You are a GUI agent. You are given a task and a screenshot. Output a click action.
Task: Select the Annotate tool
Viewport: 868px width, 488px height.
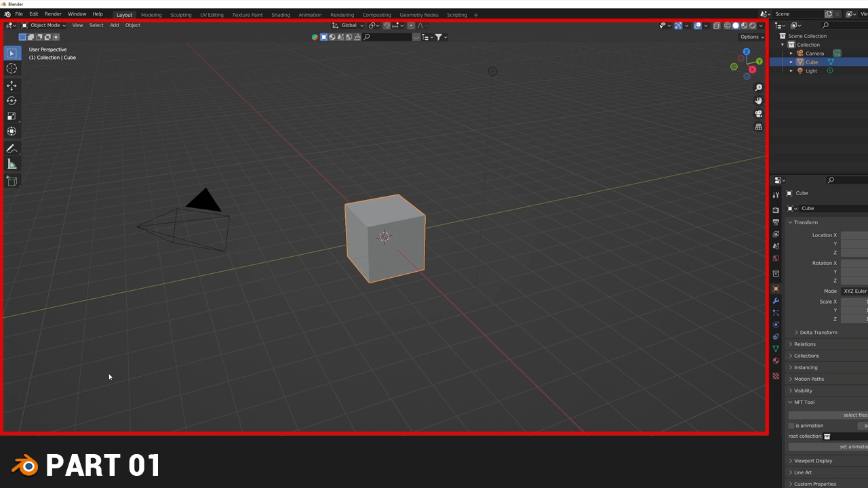point(12,149)
